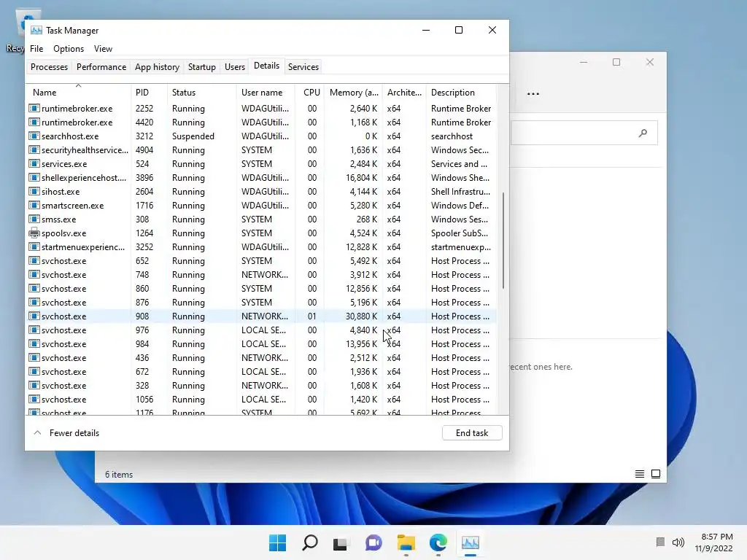This screenshot has width=747, height=560.
Task: Click the search field in background window
Action: (x=584, y=133)
